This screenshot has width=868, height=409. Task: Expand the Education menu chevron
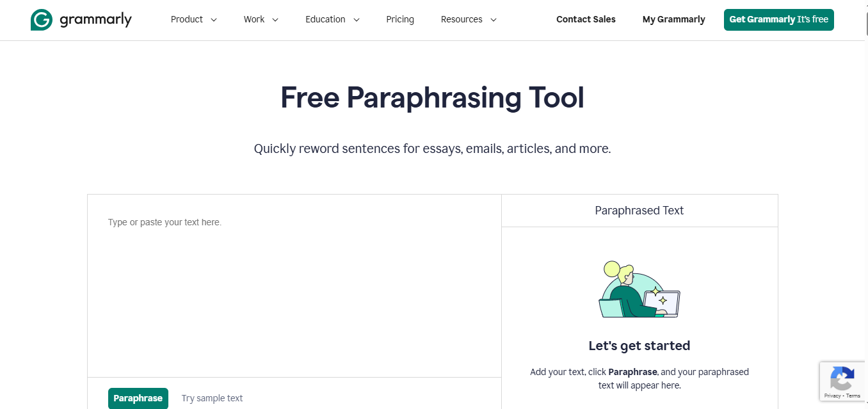[357, 20]
